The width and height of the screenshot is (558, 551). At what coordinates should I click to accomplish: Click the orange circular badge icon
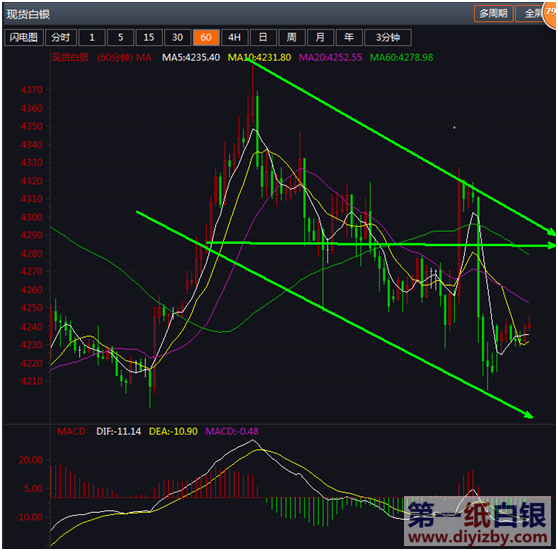coord(550,14)
